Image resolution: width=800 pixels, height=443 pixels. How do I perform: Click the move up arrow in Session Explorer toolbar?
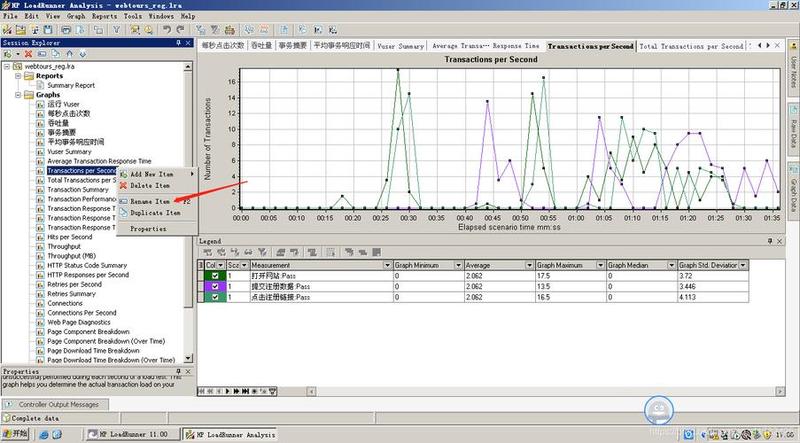(x=69, y=54)
